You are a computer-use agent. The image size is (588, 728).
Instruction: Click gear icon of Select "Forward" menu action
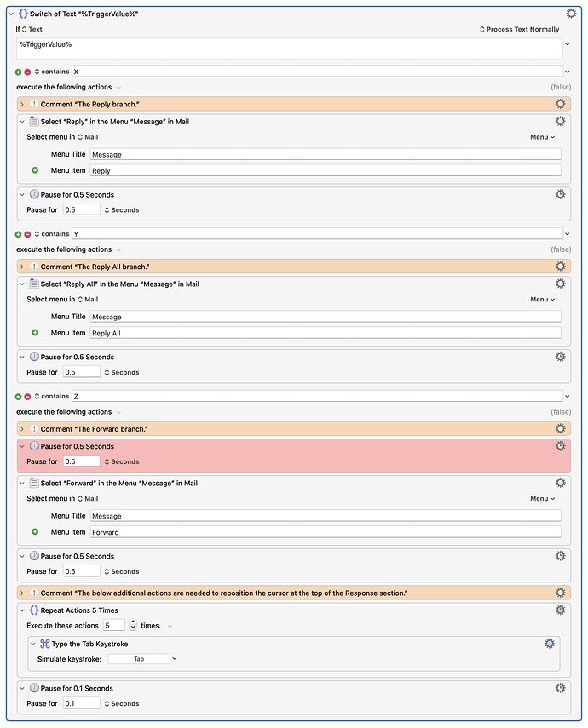(560, 483)
